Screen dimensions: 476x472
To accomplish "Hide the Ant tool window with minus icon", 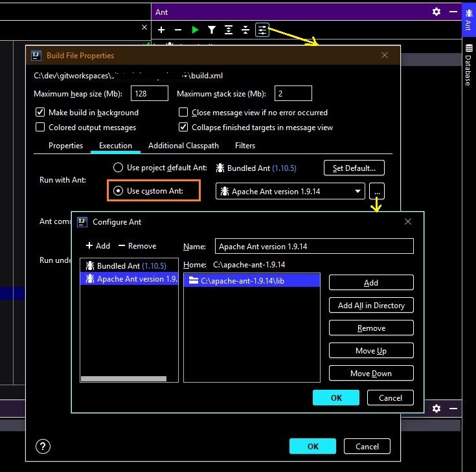I will (x=453, y=12).
